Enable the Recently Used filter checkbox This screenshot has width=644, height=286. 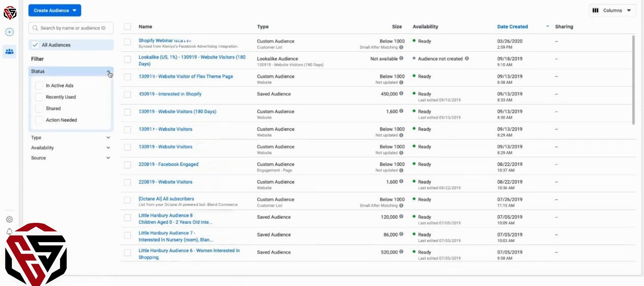click(x=39, y=97)
